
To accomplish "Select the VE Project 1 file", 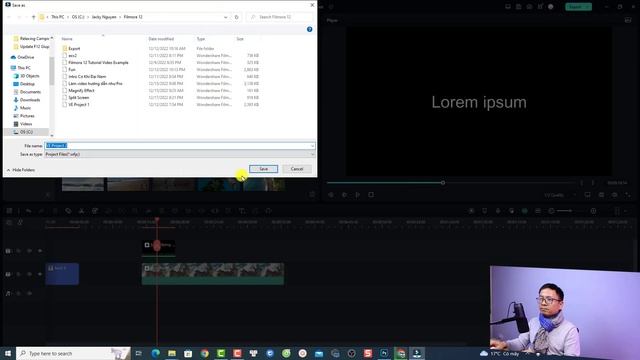I will pos(79,104).
